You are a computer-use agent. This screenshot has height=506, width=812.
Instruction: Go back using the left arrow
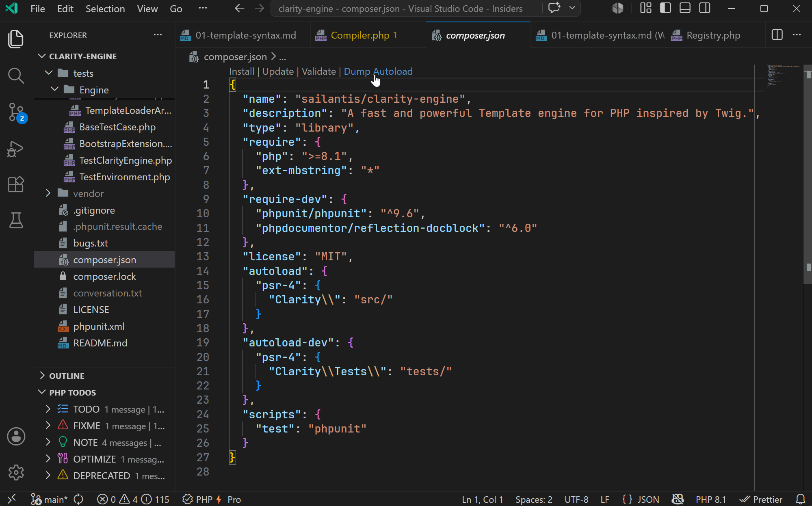(x=240, y=9)
